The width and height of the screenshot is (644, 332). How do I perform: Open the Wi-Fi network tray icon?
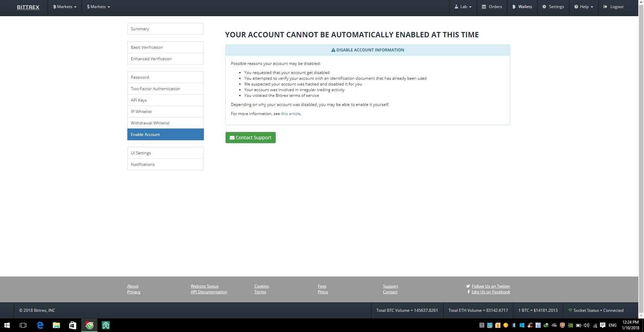click(595, 325)
